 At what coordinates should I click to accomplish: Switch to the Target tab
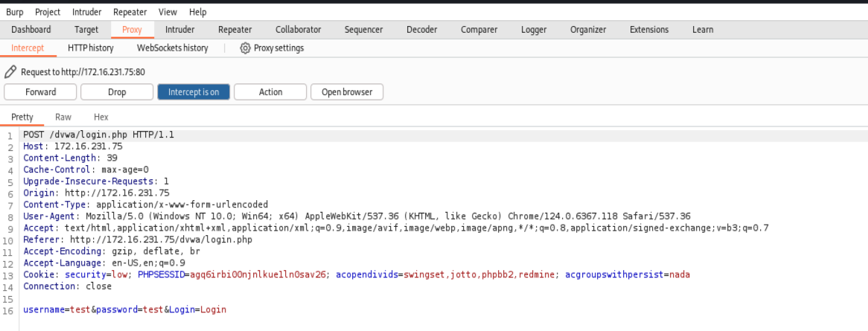coord(86,30)
